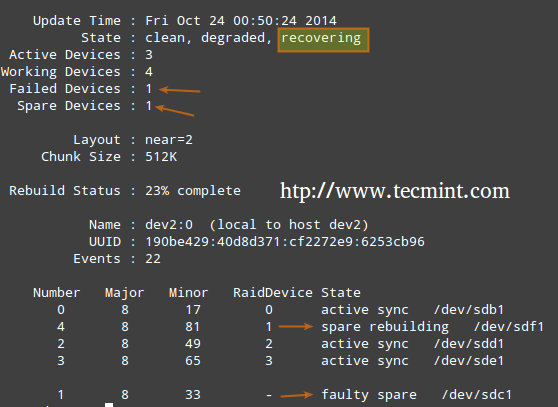Click the arrow beside faulty spare
558x407 pixels.
[x=296, y=395]
